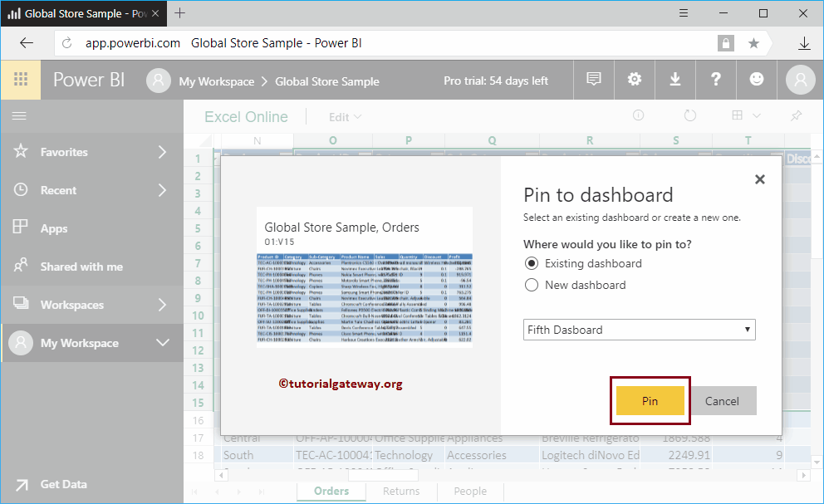This screenshot has height=504, width=824.
Task: Send a smile feedback
Action: point(757,80)
